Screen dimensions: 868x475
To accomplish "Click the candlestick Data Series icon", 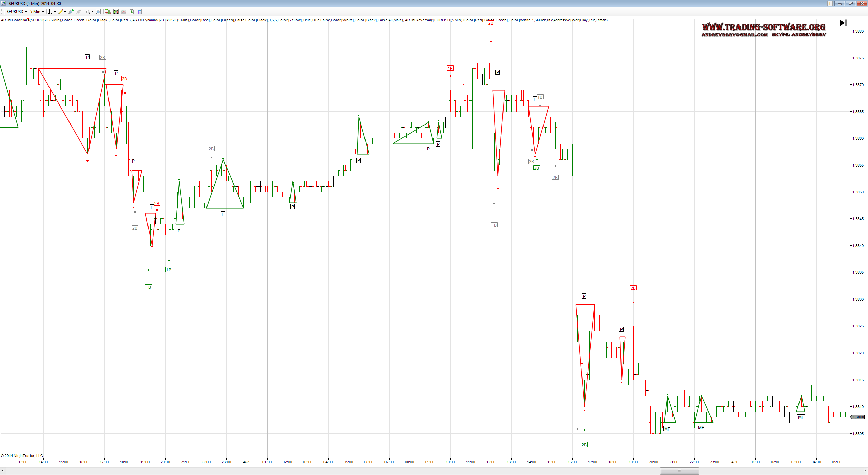I will tap(116, 12).
